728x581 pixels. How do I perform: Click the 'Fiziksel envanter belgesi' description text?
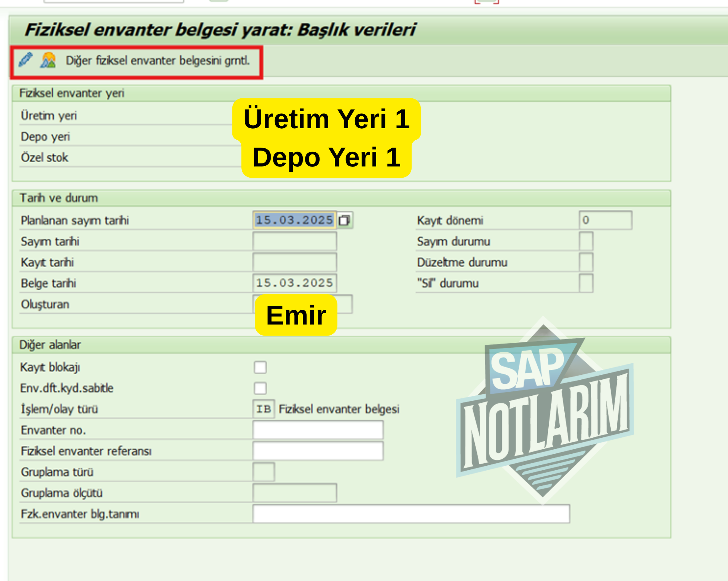coord(339,409)
